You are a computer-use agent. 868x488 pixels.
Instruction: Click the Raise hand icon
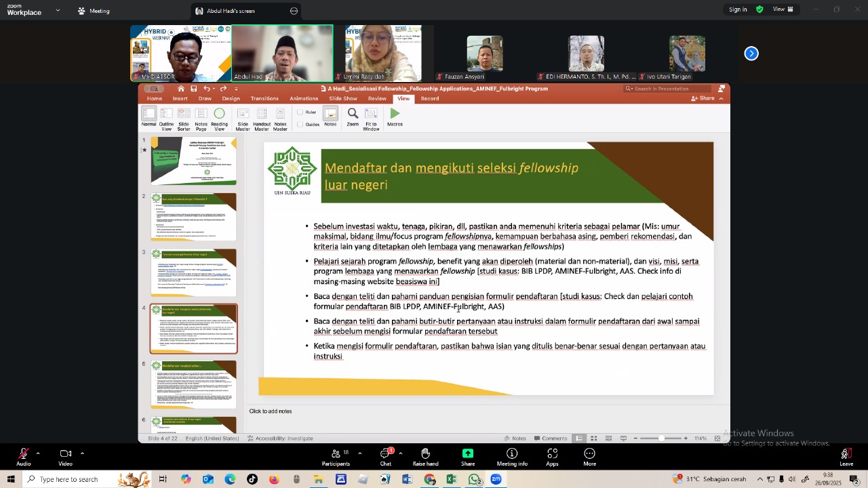click(x=425, y=454)
